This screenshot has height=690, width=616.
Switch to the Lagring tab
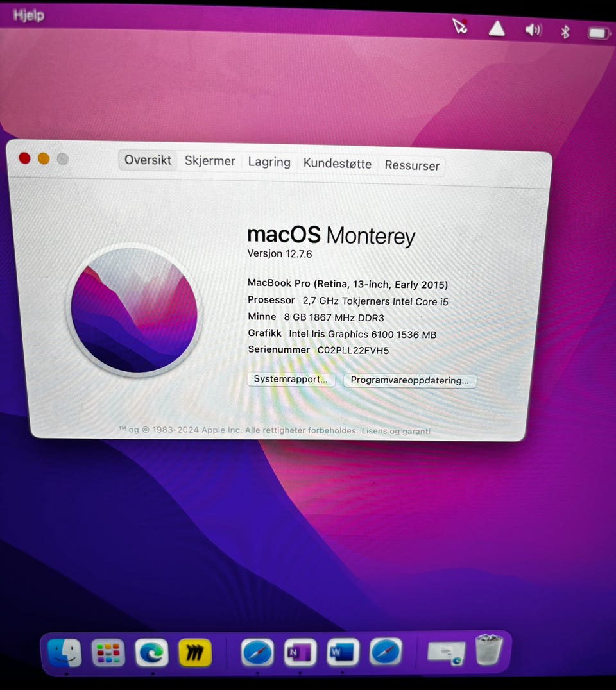click(269, 162)
